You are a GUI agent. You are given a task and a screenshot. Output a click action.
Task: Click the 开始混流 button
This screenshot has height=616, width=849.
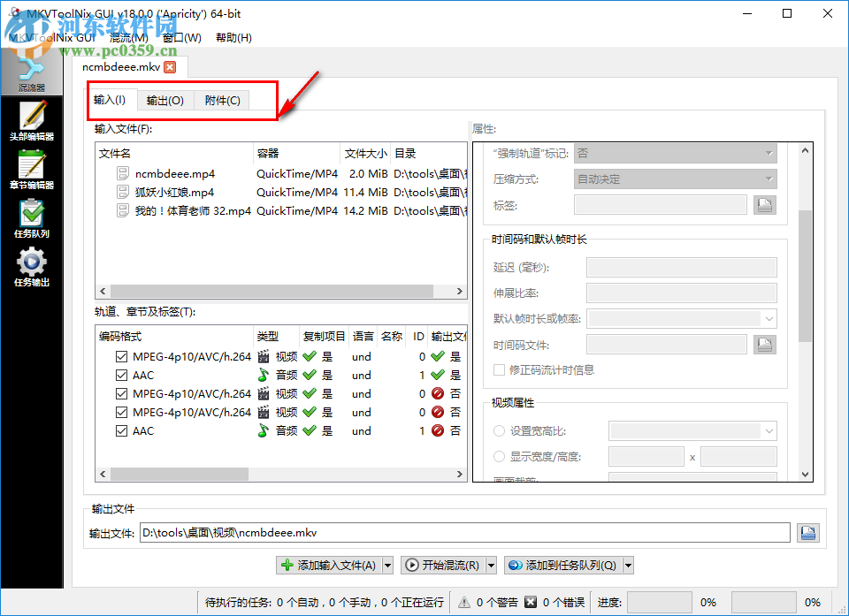point(445,565)
